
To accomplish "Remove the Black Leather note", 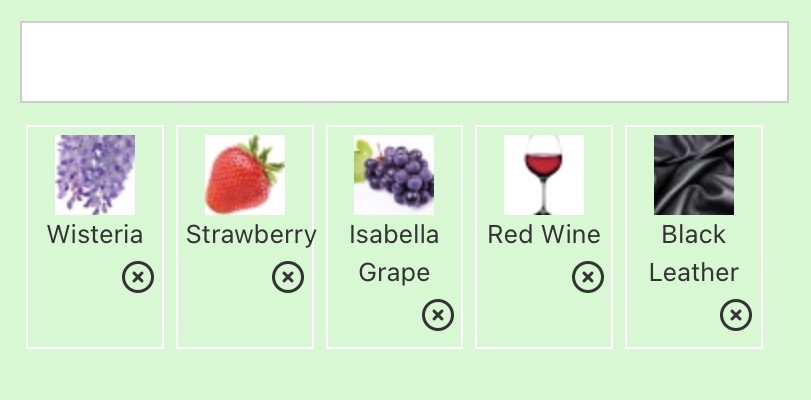I will coord(736,315).
